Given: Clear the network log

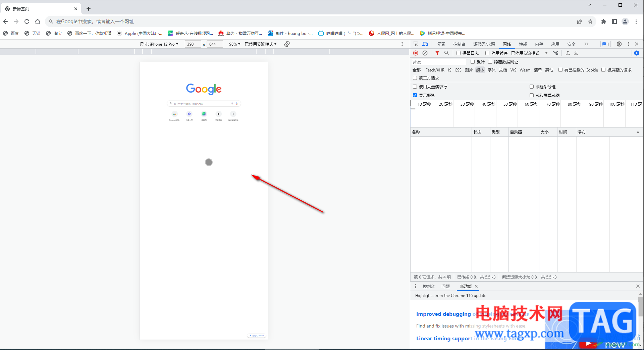Looking at the screenshot, I should click(425, 53).
